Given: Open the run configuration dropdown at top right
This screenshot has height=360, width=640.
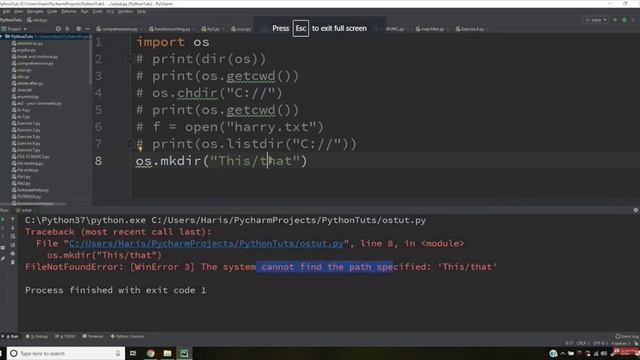Looking at the screenshot, I should pyautogui.click(x=596, y=20).
